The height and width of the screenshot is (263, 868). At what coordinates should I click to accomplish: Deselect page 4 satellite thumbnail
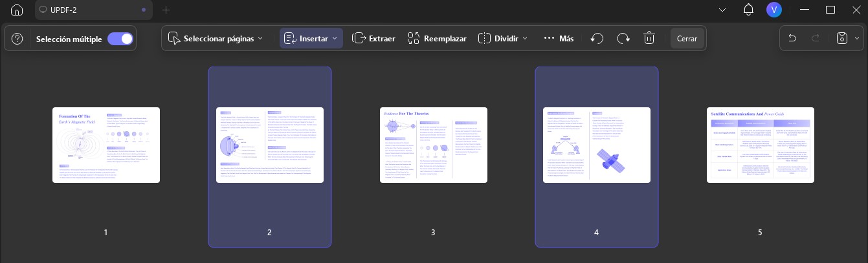(x=596, y=145)
